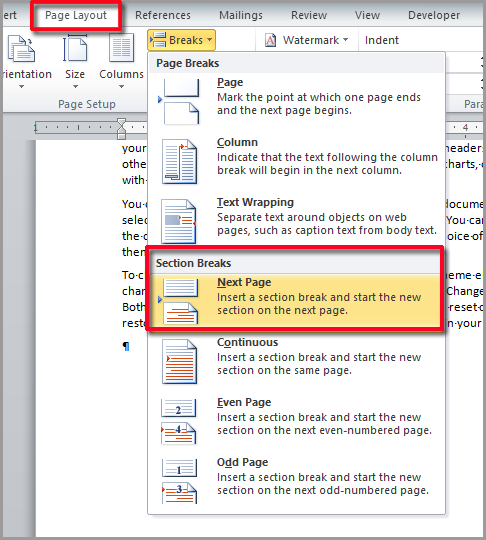Click the Text Wrapping break icon
Viewport: 486px width, 540px height.
179,221
